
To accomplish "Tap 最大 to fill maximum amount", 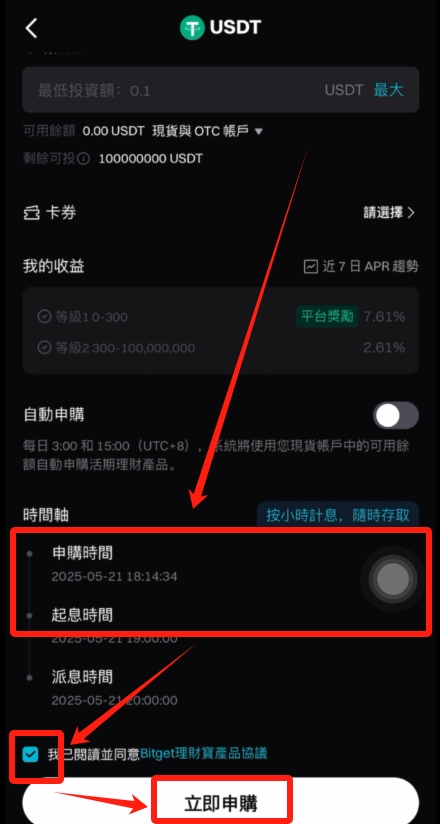I will click(x=388, y=90).
